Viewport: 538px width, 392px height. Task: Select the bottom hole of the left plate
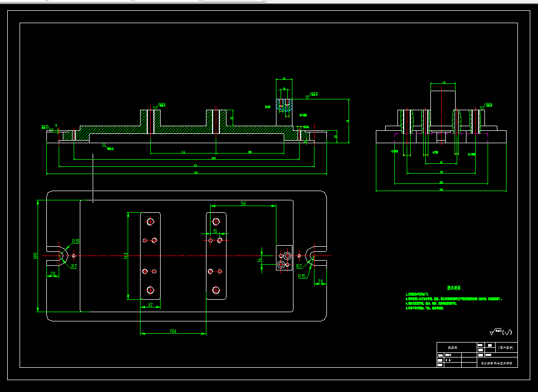coord(150,290)
